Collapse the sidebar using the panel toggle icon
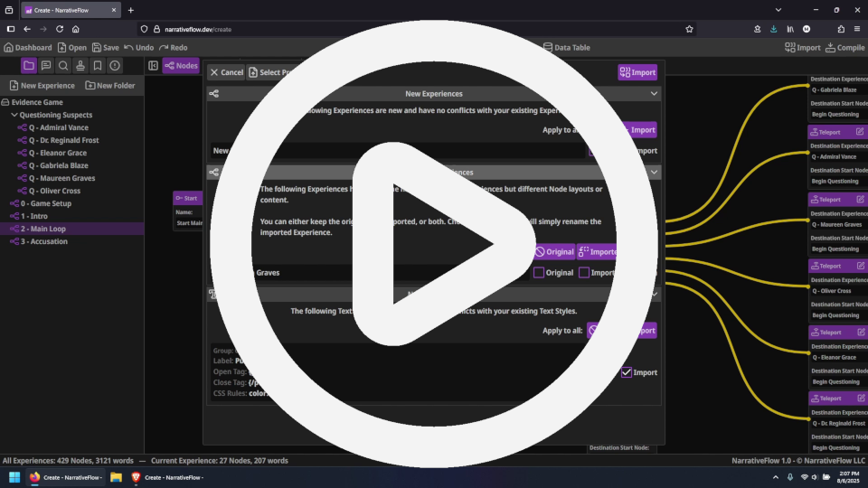868x488 pixels. 153,65
